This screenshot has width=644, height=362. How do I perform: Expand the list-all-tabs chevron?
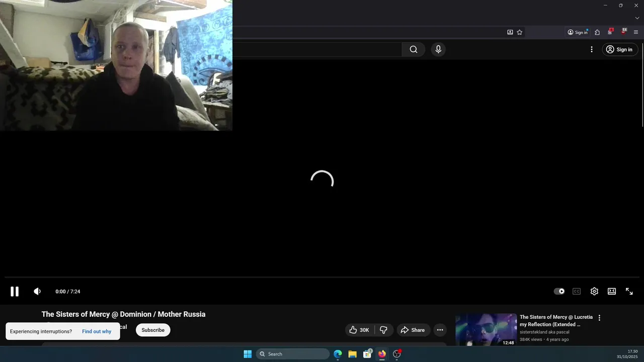click(637, 18)
